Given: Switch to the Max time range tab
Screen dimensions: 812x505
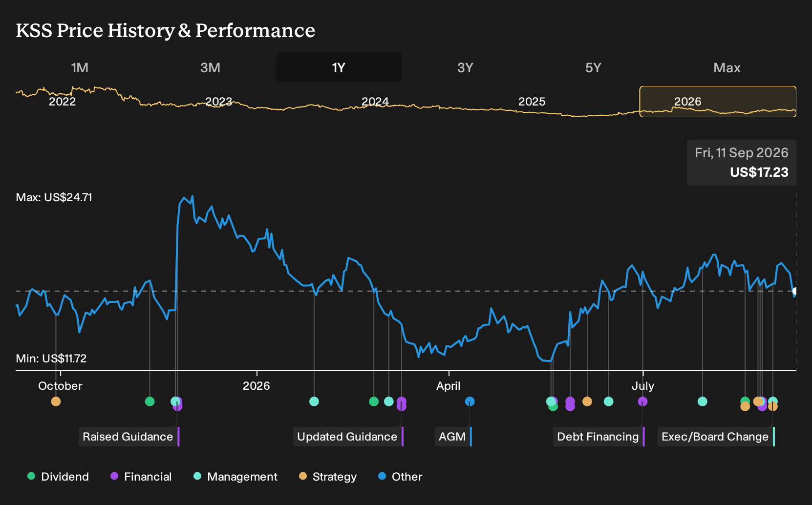Looking at the screenshot, I should tap(727, 67).
